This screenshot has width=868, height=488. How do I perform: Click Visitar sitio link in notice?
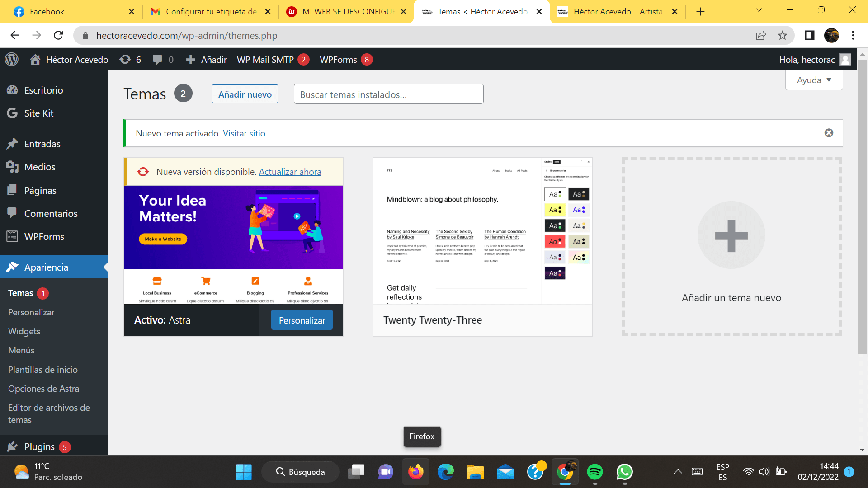coord(244,133)
